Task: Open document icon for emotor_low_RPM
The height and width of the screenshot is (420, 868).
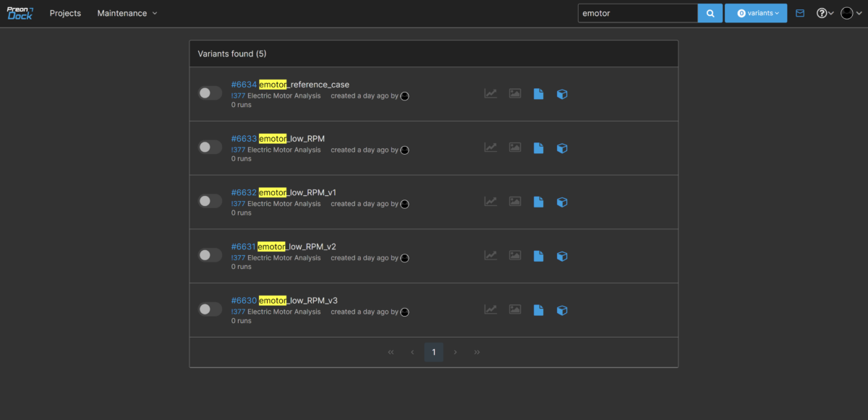Action: tap(538, 148)
